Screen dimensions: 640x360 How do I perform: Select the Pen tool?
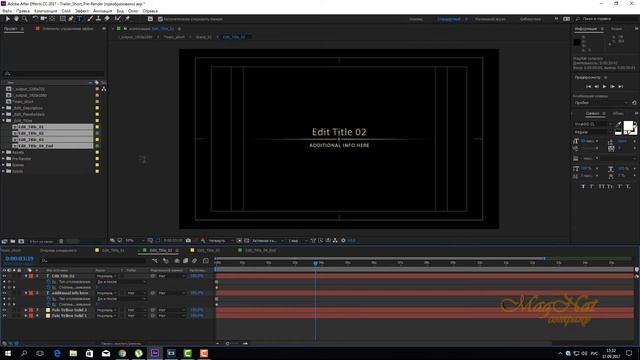pos(71,19)
